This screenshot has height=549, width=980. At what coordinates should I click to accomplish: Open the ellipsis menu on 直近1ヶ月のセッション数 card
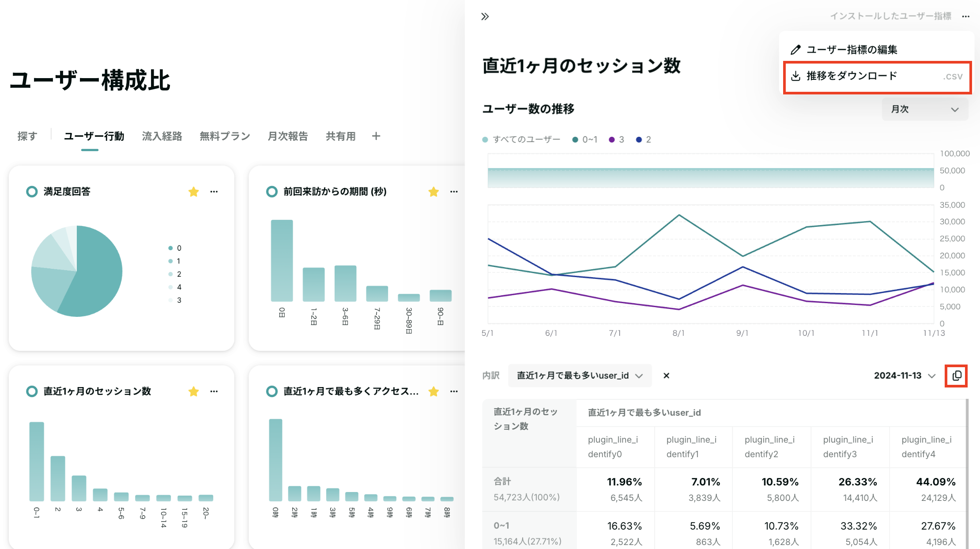click(214, 391)
